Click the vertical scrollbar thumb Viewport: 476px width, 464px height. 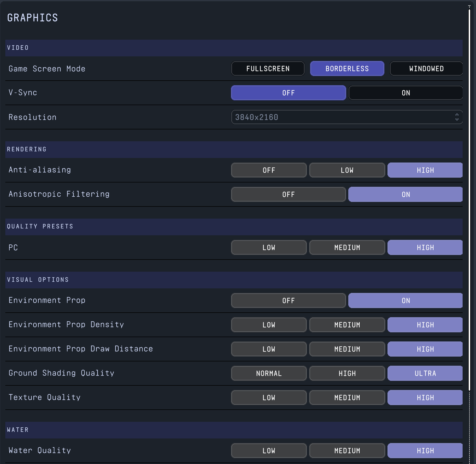[x=469, y=200]
